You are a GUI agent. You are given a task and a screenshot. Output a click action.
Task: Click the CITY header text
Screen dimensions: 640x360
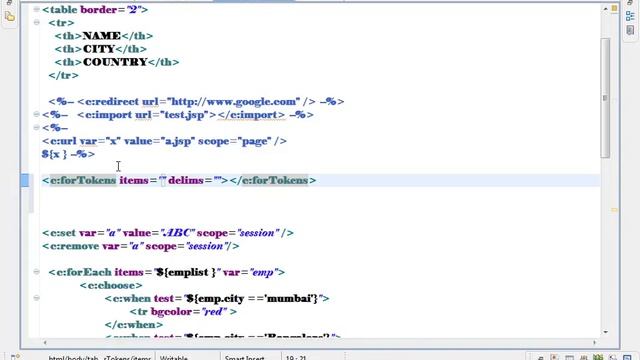pyautogui.click(x=99, y=49)
